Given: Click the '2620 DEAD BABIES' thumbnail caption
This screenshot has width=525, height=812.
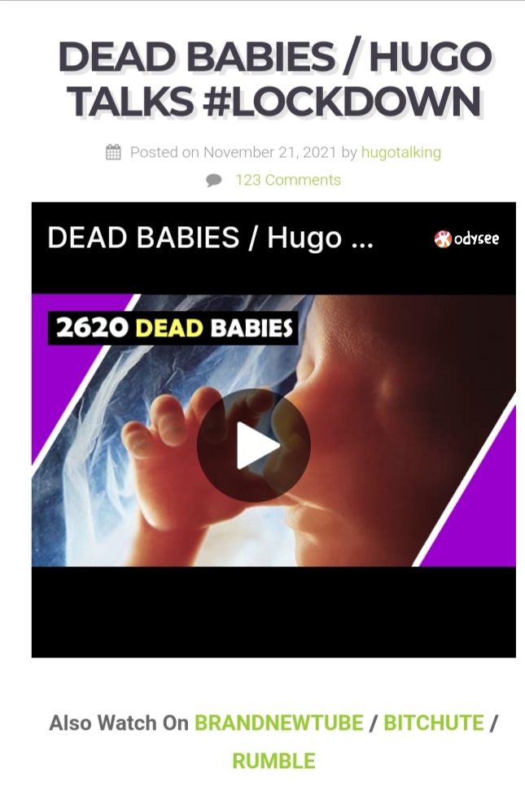Looking at the screenshot, I should tap(173, 328).
